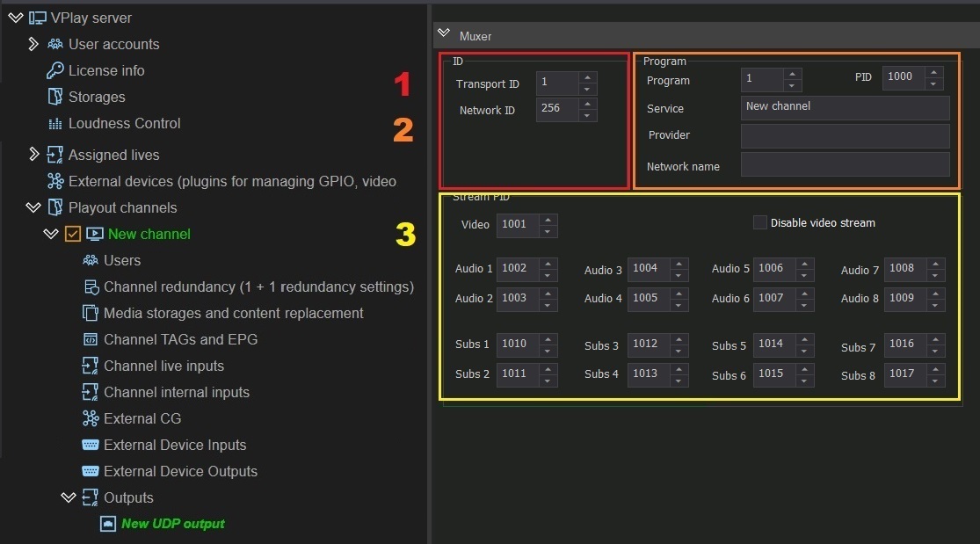This screenshot has width=980, height=544.
Task: Click the Channel redundancy icon
Action: [x=91, y=287]
